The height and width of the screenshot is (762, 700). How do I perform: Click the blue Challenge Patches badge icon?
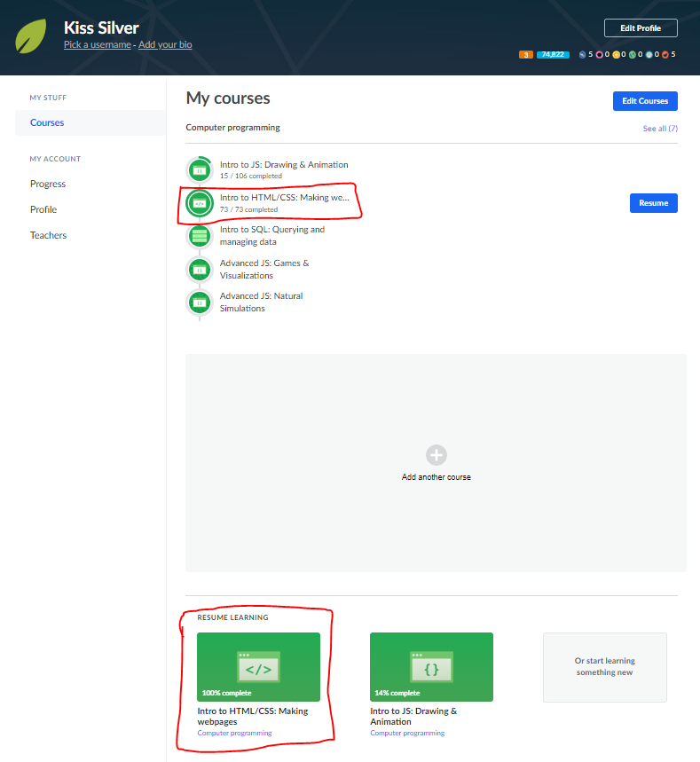point(582,54)
